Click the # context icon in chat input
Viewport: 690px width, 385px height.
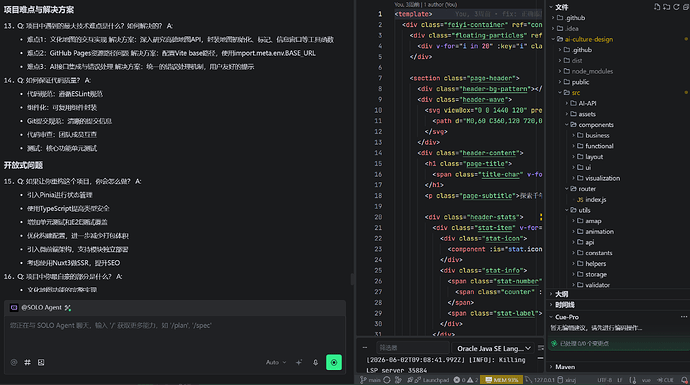pyautogui.click(x=27, y=362)
